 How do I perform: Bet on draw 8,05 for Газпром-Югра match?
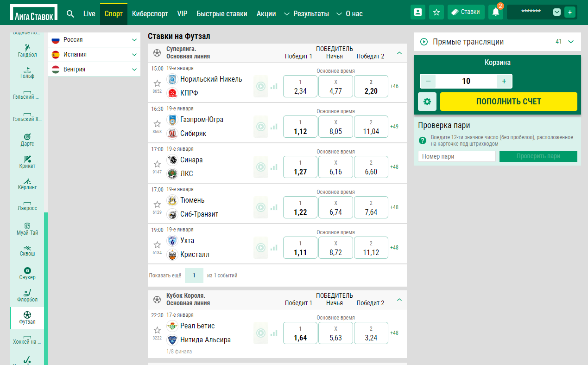[x=335, y=127]
